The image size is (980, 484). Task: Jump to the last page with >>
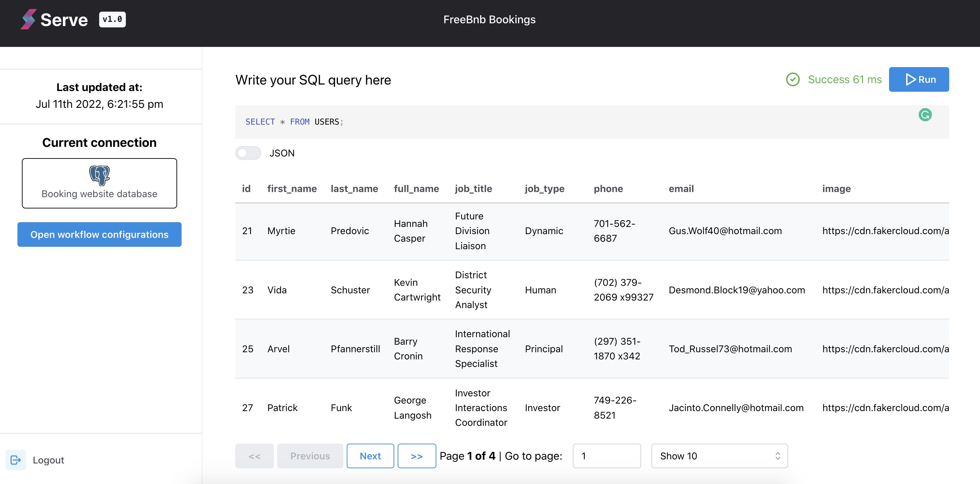coord(416,456)
